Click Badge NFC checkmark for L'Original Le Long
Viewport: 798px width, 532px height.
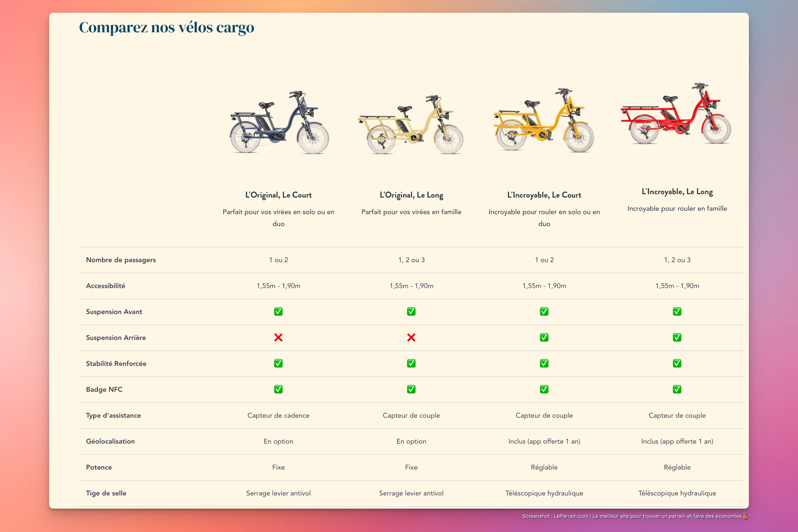(x=411, y=389)
